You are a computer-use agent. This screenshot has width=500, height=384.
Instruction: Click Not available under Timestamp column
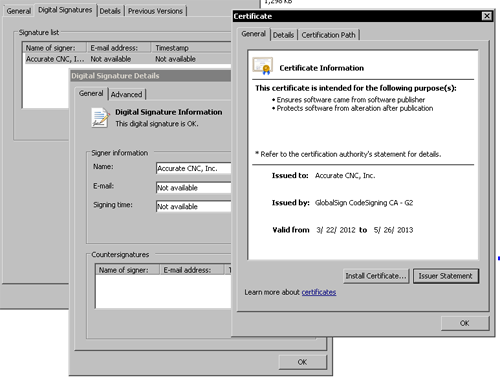[x=175, y=59]
